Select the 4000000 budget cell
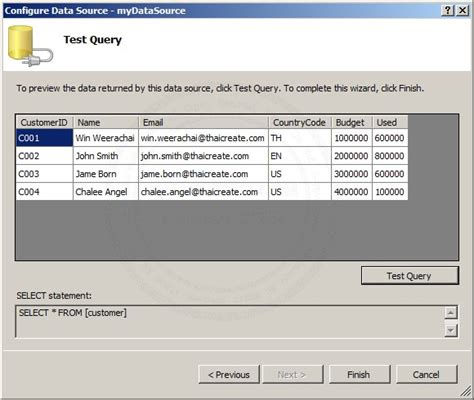The width and height of the screenshot is (474, 400). pos(352,192)
